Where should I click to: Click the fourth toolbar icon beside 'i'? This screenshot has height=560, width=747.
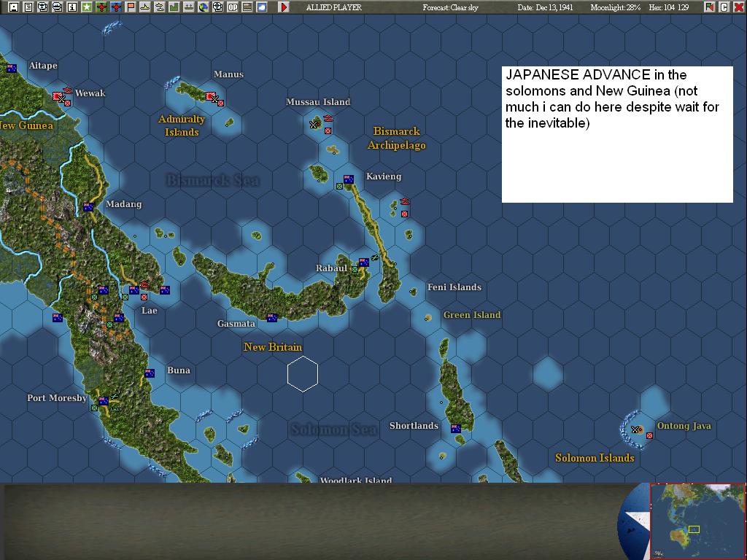click(57, 7)
